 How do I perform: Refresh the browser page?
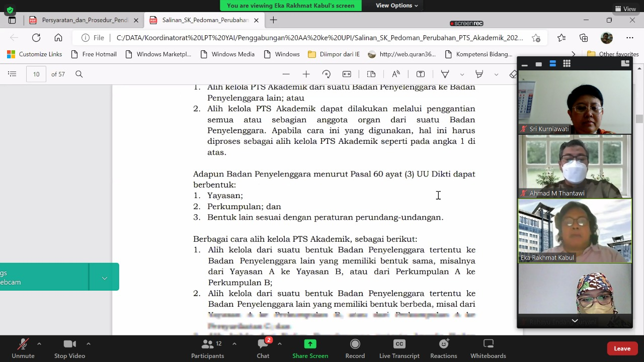[x=36, y=38]
